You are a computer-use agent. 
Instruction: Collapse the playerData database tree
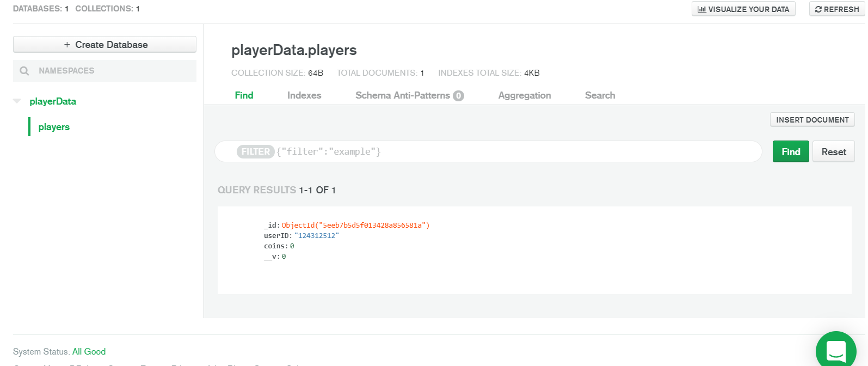[x=17, y=101]
